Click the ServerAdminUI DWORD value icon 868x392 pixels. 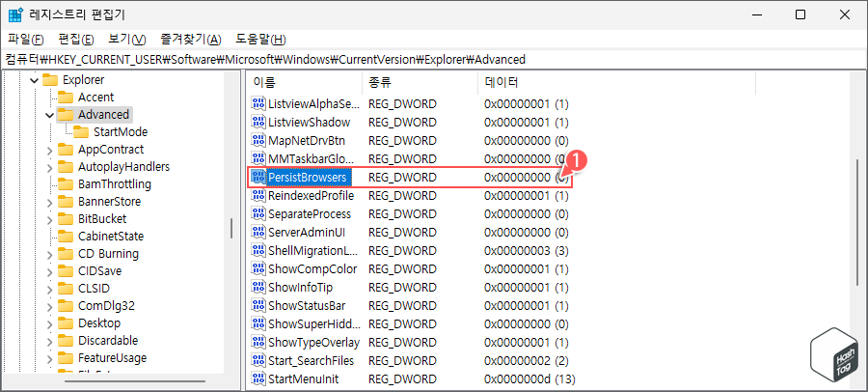point(258,233)
